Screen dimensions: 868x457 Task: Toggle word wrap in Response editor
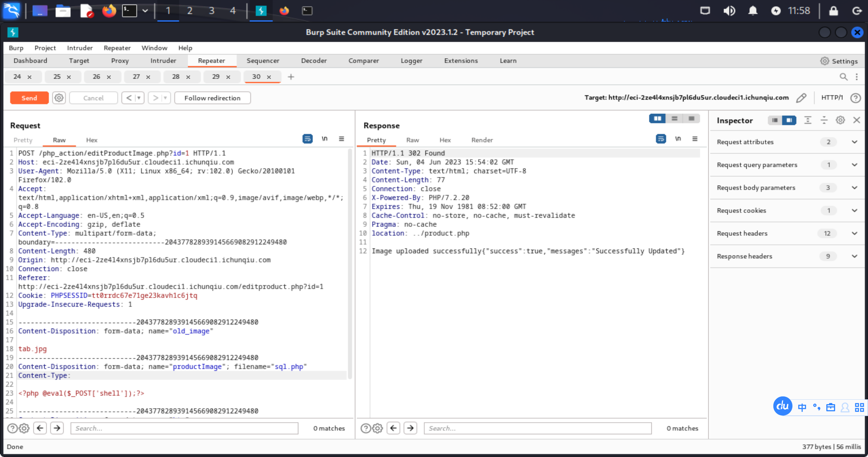pos(661,139)
